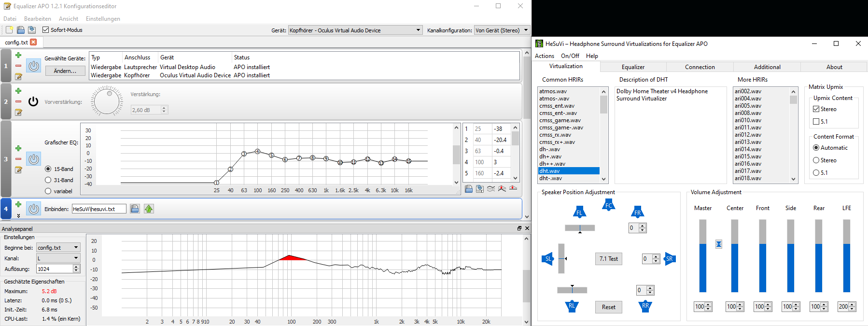Open the Beginne bei config.txt dropdown
The width and height of the screenshot is (868, 326).
pos(58,248)
